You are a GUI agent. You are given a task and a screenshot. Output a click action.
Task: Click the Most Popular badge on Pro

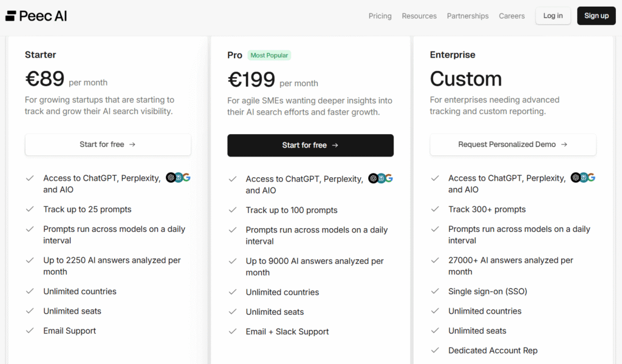coord(269,55)
